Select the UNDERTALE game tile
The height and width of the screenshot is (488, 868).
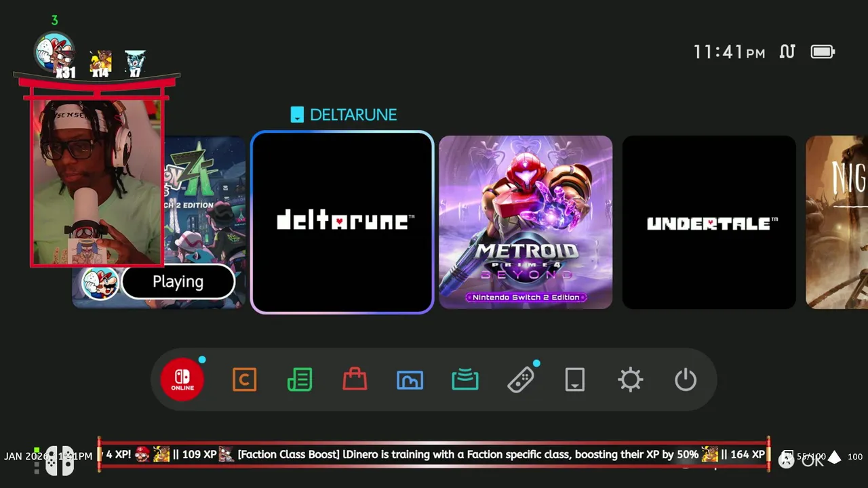pos(709,222)
